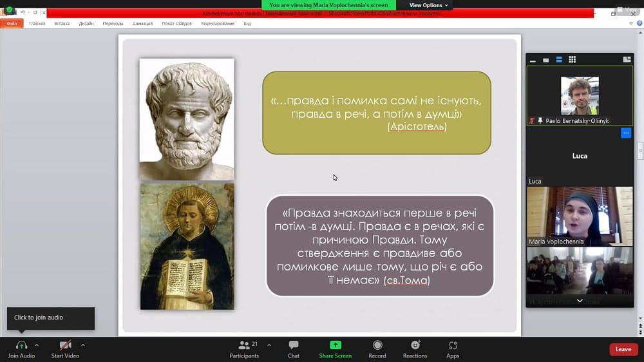Open the Вставка ribbon tab
644x362 pixels.
pos(62,24)
